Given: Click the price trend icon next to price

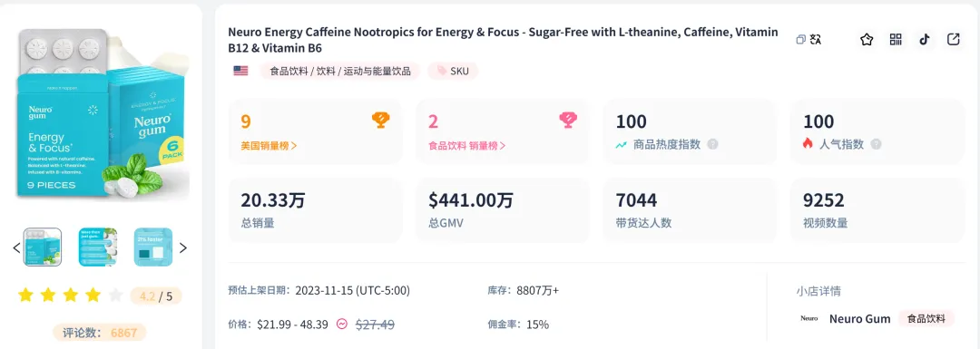Looking at the screenshot, I should tap(342, 324).
